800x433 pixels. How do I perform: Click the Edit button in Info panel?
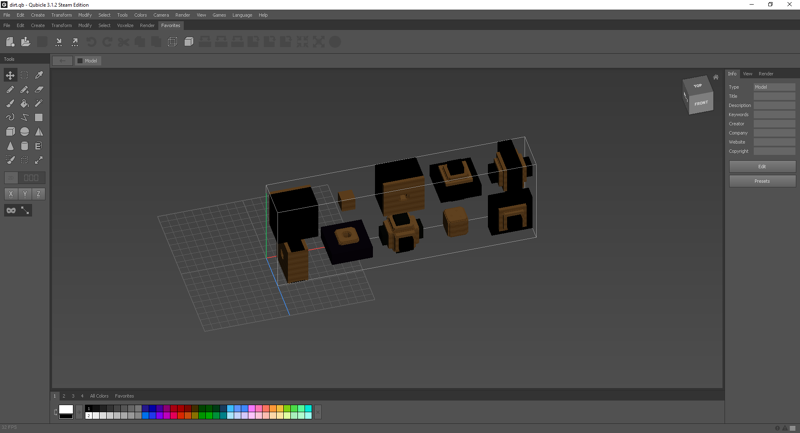click(761, 166)
